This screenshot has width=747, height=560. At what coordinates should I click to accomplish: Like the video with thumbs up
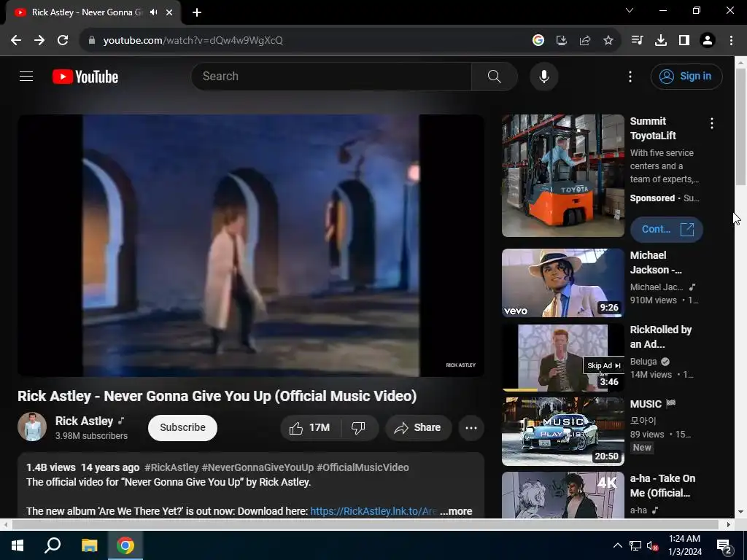(x=310, y=427)
